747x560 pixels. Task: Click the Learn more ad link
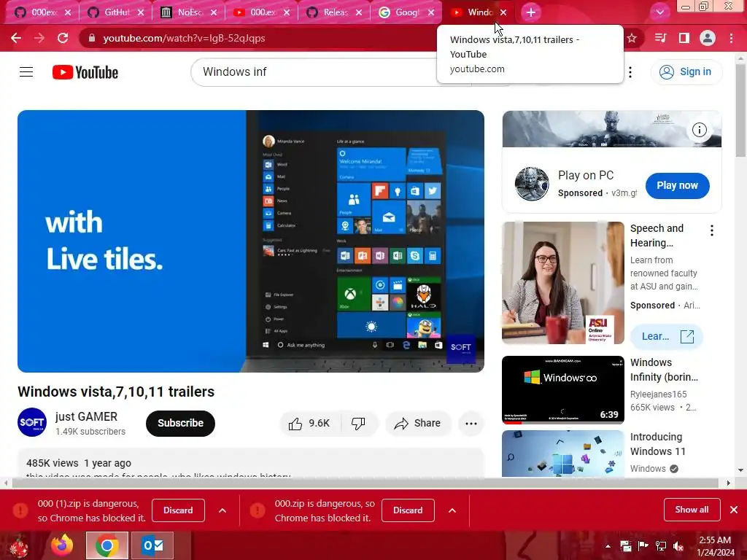pyautogui.click(x=667, y=337)
